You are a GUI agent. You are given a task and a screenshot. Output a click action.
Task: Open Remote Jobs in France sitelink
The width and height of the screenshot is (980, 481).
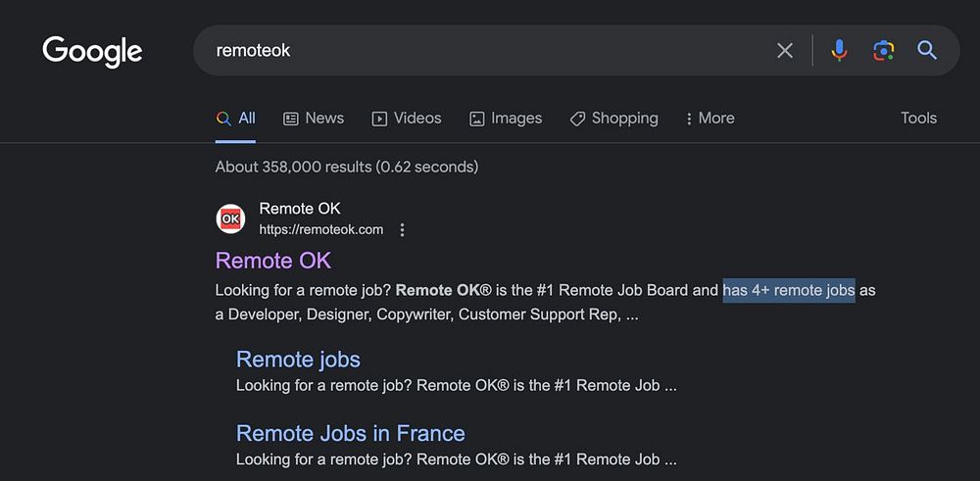click(x=350, y=433)
